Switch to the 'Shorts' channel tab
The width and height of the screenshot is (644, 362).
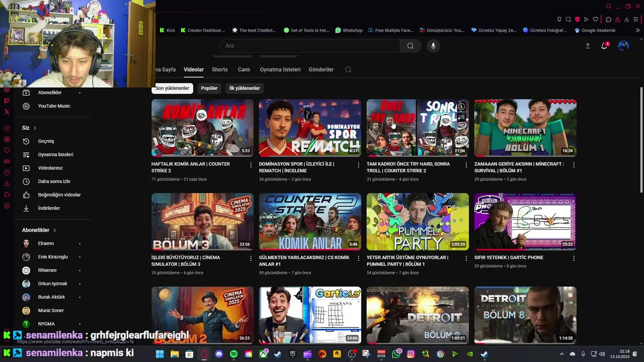(x=220, y=69)
